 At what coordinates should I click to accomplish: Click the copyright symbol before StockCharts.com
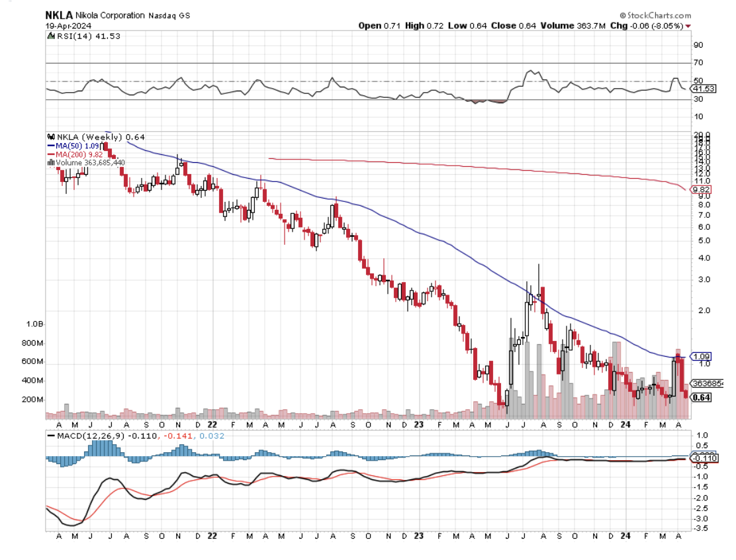[x=623, y=15]
